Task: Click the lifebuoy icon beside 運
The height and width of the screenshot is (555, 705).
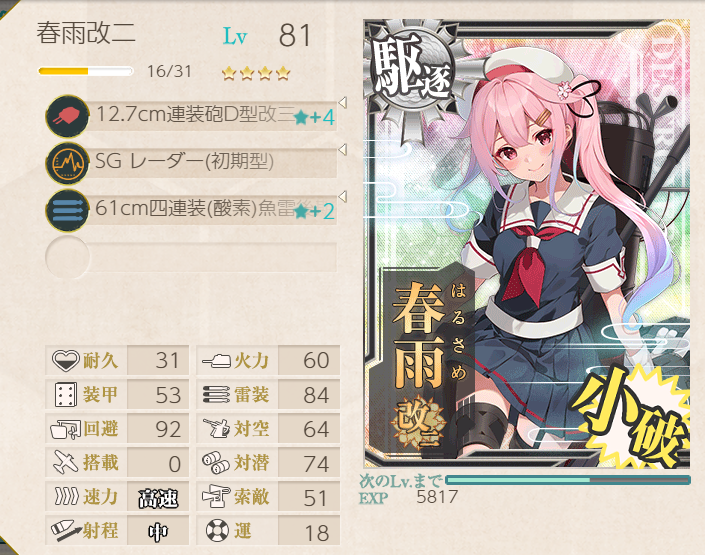Action: click(x=217, y=531)
